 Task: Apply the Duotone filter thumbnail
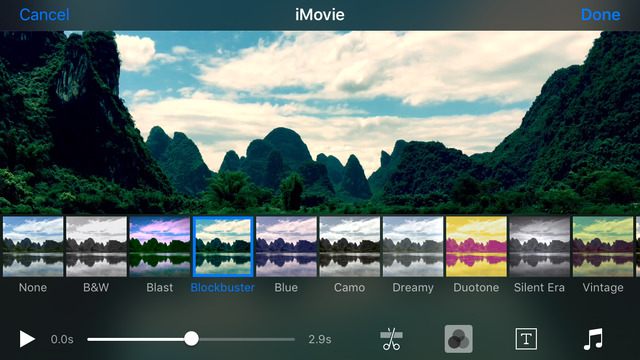(476, 247)
